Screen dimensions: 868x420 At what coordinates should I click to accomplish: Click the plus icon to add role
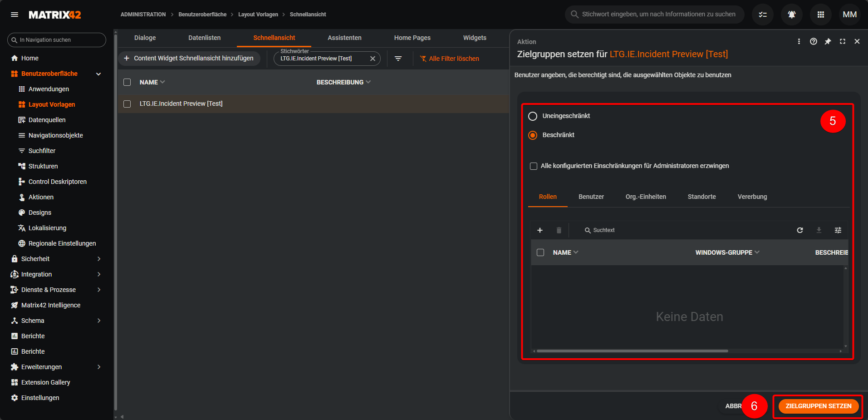[x=540, y=230]
